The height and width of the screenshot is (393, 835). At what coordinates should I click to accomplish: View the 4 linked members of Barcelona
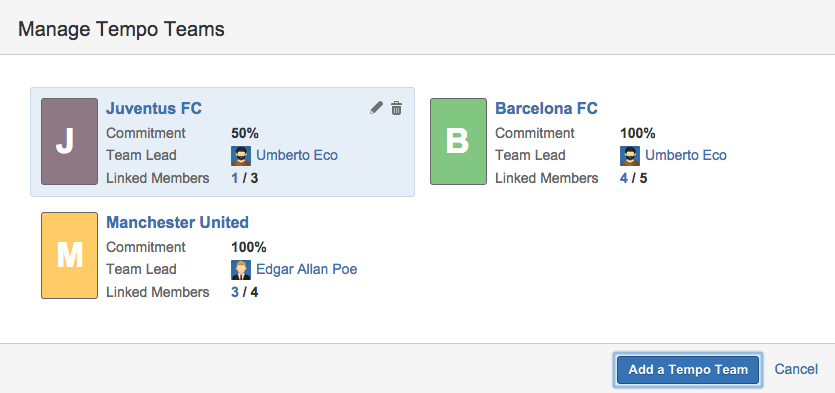click(624, 178)
